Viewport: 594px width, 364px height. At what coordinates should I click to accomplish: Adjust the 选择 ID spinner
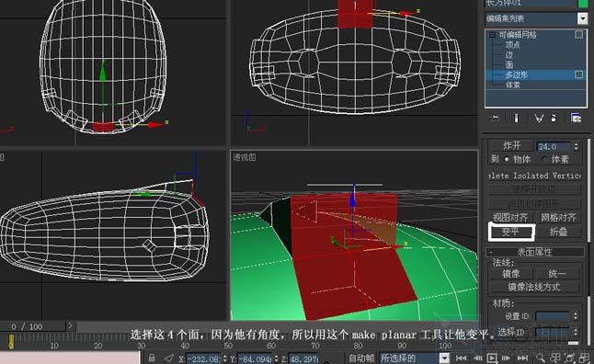click(576, 333)
